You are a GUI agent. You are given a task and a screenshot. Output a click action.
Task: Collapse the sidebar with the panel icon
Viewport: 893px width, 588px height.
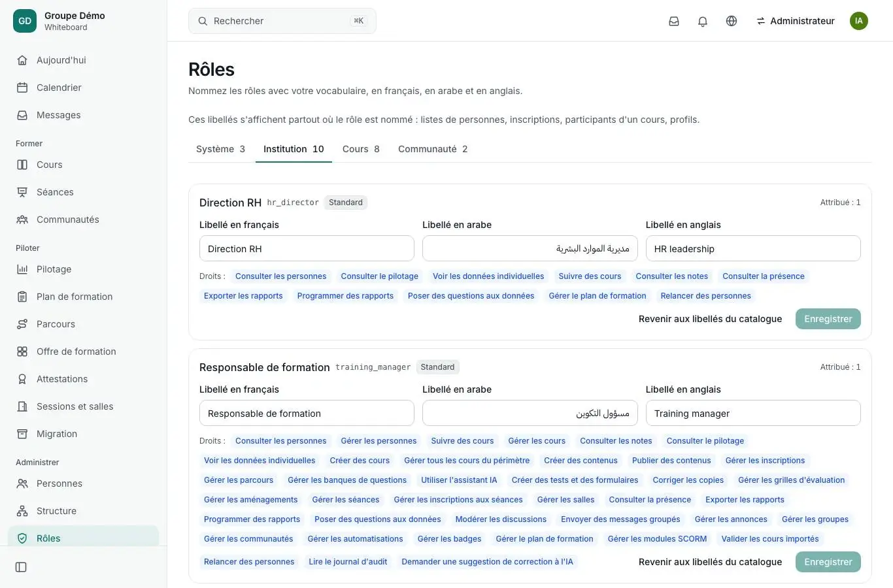tap(21, 567)
